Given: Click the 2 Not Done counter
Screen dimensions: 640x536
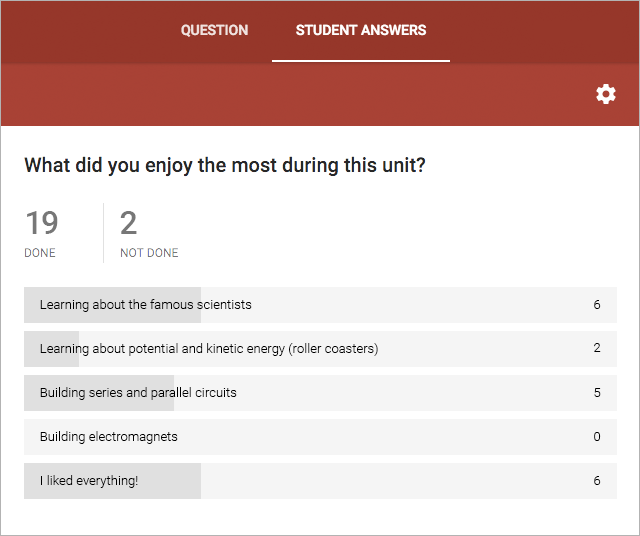Looking at the screenshot, I should (x=129, y=223).
